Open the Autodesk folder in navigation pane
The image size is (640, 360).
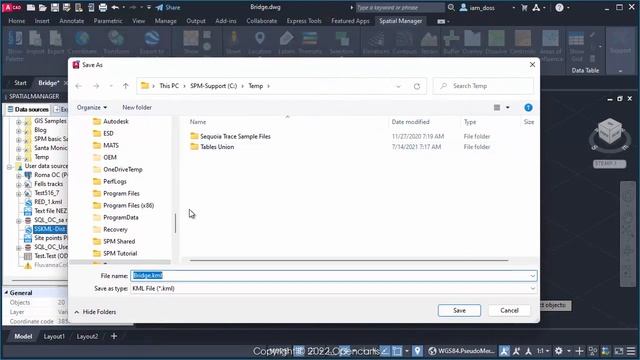tap(111, 121)
